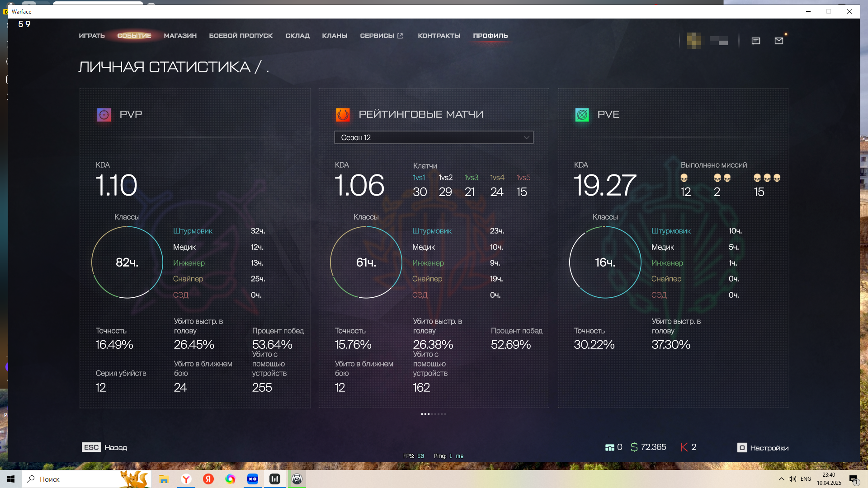Click the three-skull hard missions icon

click(767, 178)
